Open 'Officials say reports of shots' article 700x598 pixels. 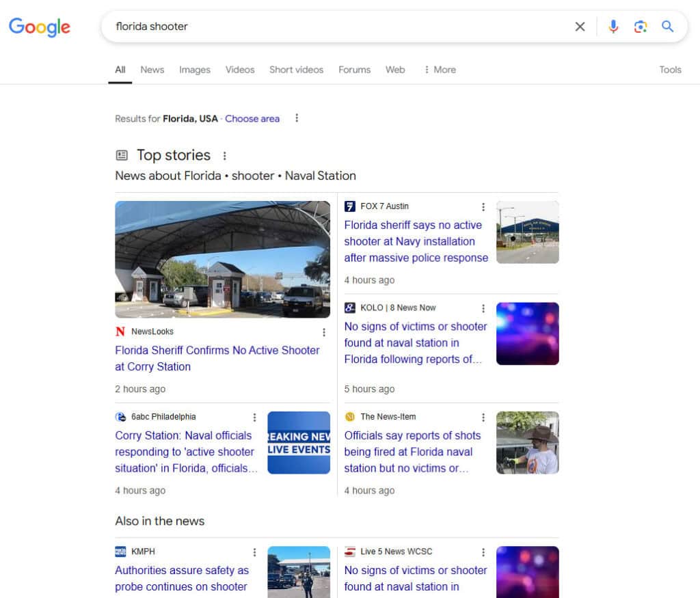pos(412,452)
